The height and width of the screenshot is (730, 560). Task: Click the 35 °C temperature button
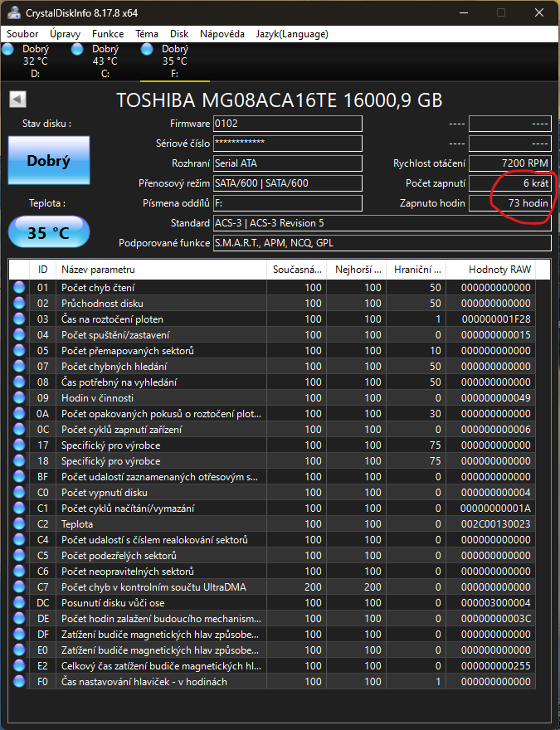pyautogui.click(x=49, y=231)
